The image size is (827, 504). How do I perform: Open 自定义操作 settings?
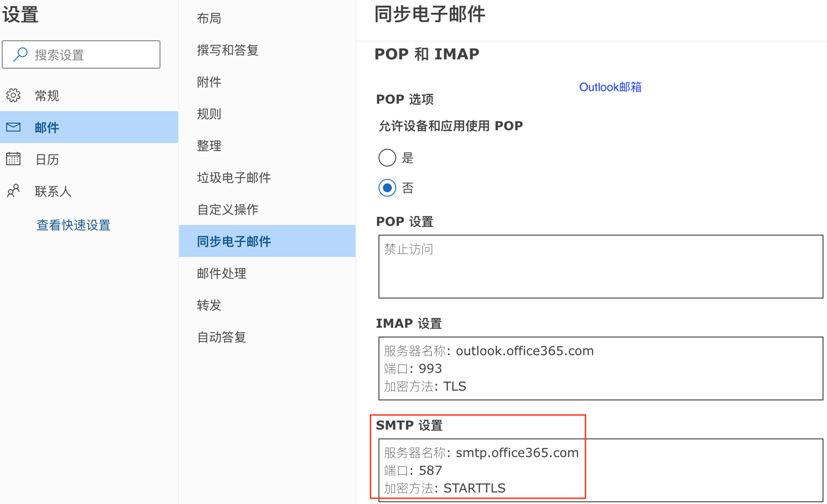(x=228, y=210)
